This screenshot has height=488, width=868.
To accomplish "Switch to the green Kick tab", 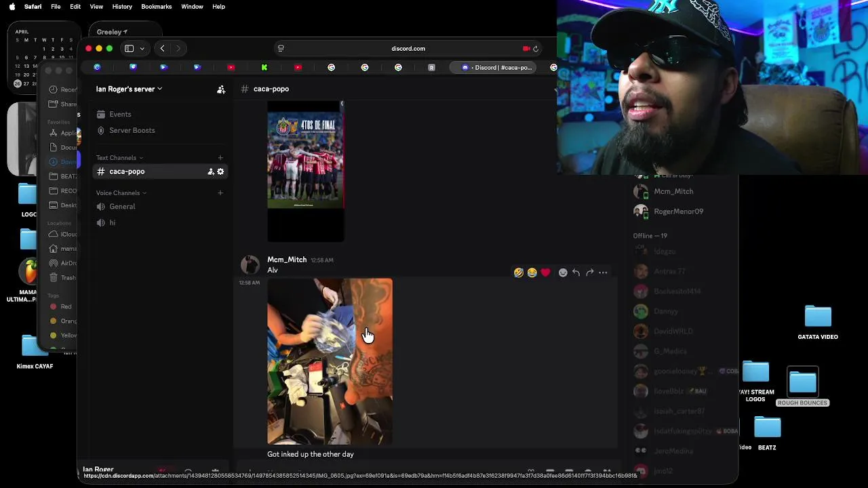I will tap(264, 67).
